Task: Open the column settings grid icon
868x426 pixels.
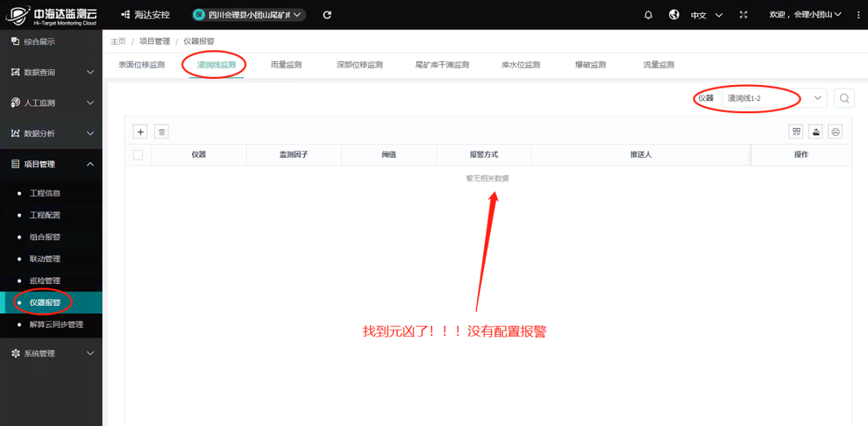Action: click(x=797, y=132)
